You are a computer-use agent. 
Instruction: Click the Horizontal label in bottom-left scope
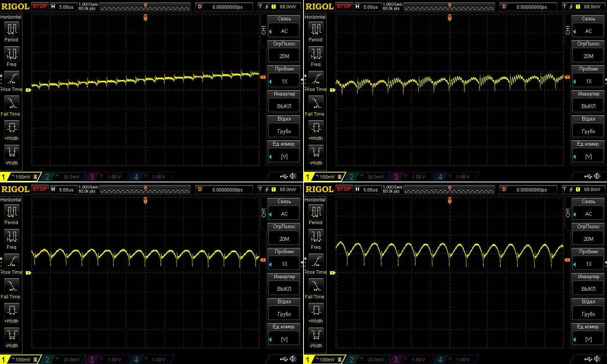(x=11, y=200)
